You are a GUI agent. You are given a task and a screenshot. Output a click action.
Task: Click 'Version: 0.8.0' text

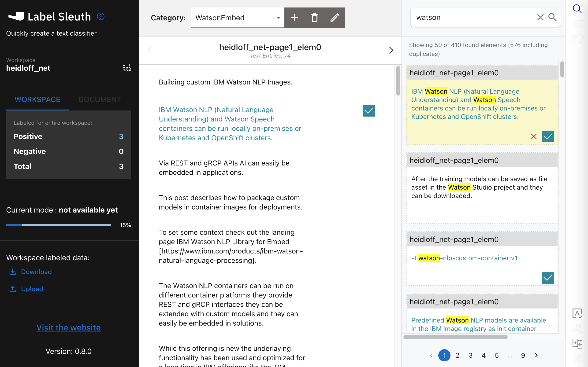(68, 351)
